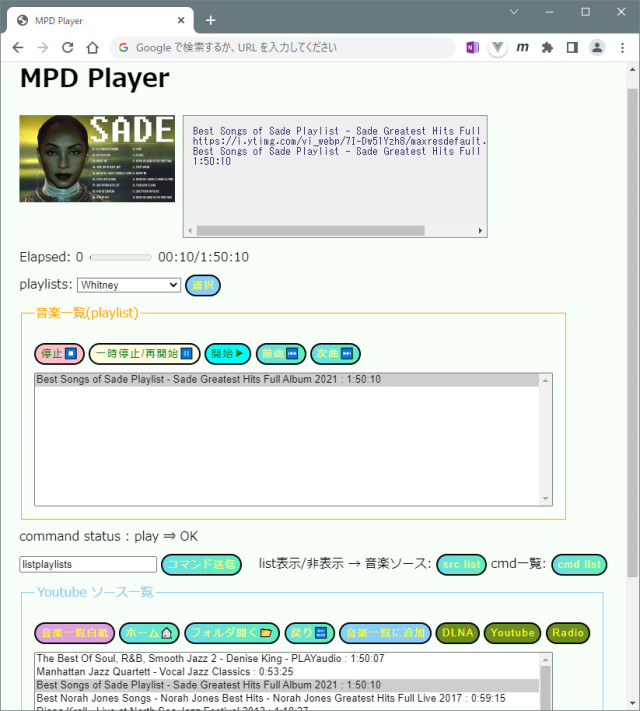The width and height of the screenshot is (640, 711).
Task: Click browser forward arrow
Action: pyautogui.click(x=43, y=48)
